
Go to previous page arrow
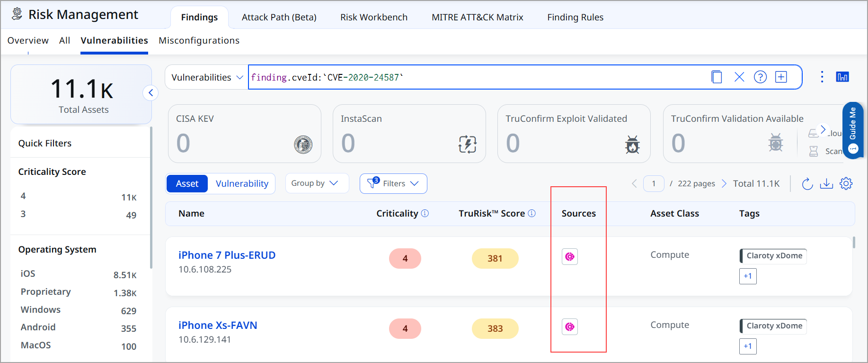634,183
